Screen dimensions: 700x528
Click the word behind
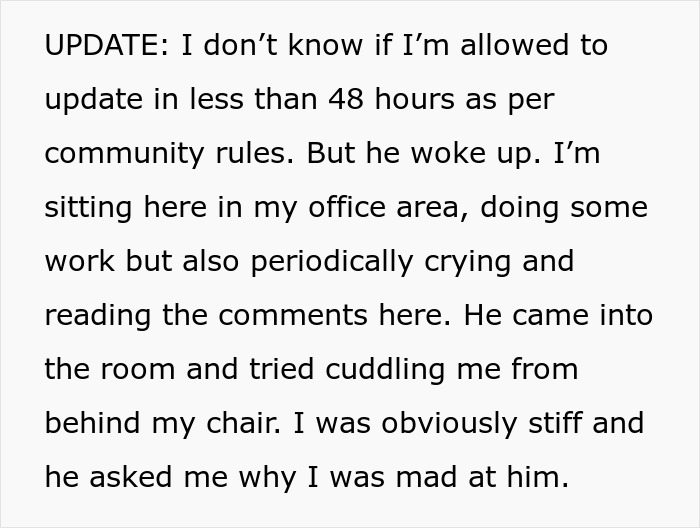click(92, 423)
